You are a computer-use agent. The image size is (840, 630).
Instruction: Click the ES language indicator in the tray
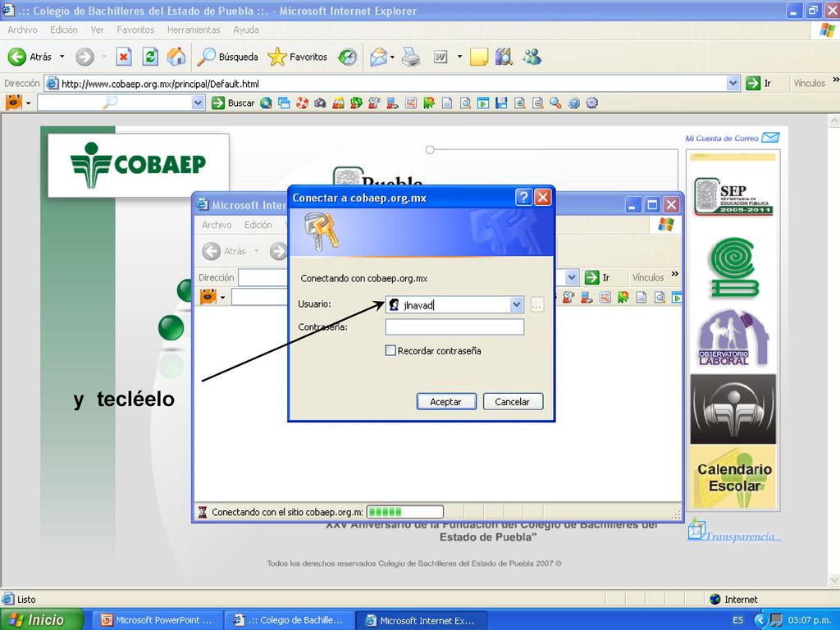[737, 620]
